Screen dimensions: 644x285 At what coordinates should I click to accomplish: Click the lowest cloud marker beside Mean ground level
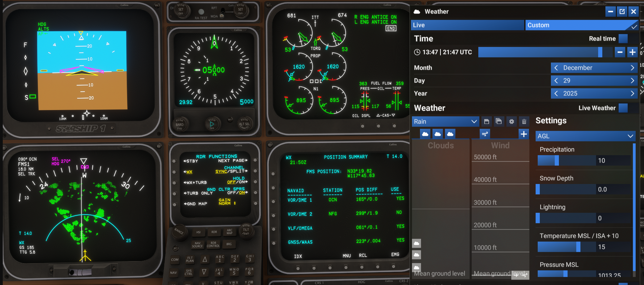(416, 268)
